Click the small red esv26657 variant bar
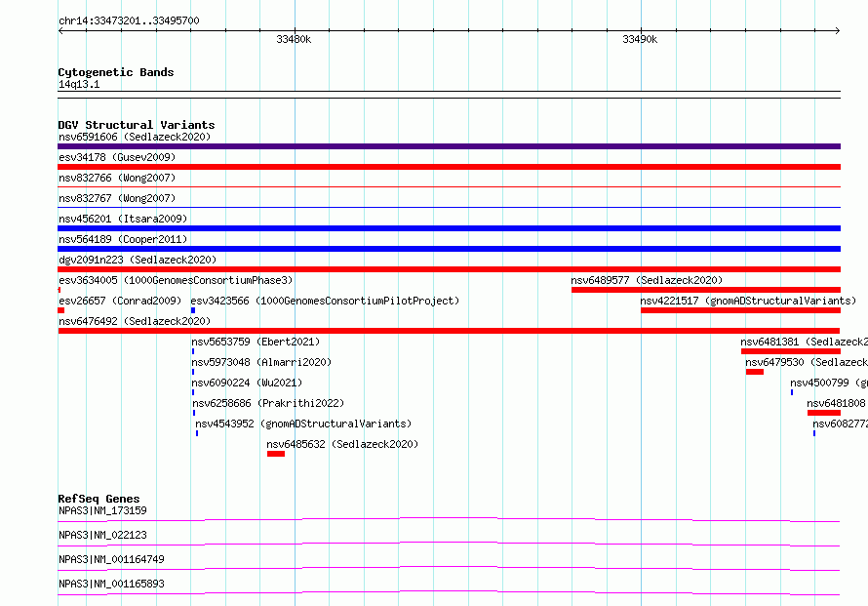868x606 pixels. [x=60, y=310]
